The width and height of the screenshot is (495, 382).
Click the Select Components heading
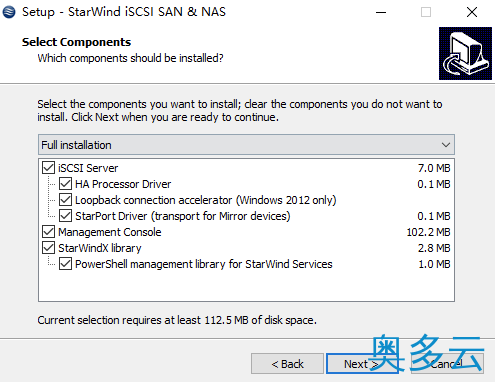[x=76, y=42]
